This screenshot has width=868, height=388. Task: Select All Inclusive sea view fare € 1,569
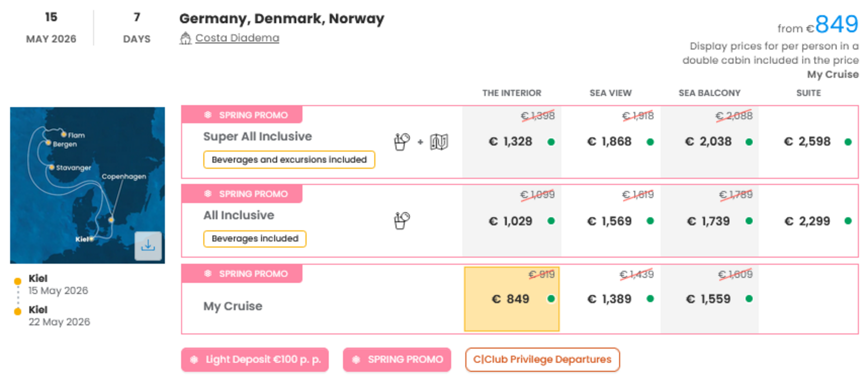coord(609,221)
